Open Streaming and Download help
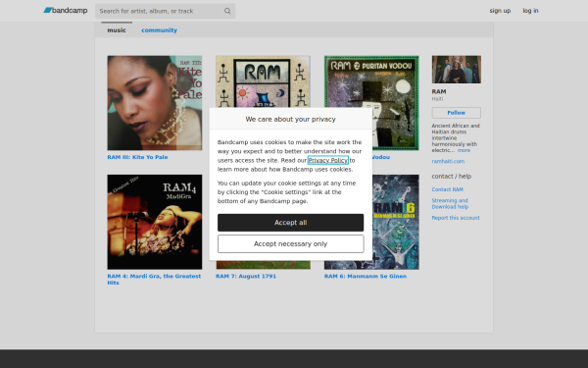 pos(450,203)
